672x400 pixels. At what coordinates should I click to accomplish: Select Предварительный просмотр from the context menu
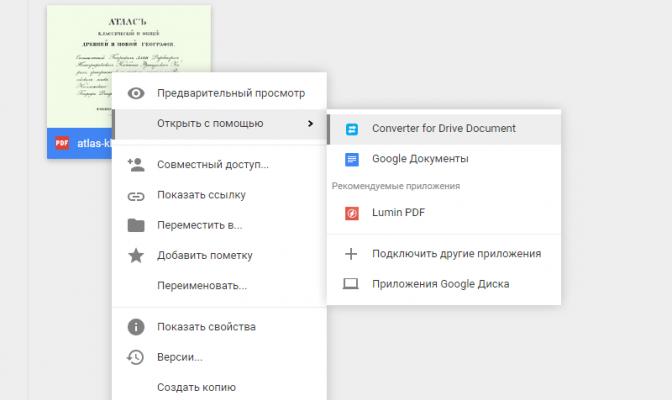pos(219,93)
